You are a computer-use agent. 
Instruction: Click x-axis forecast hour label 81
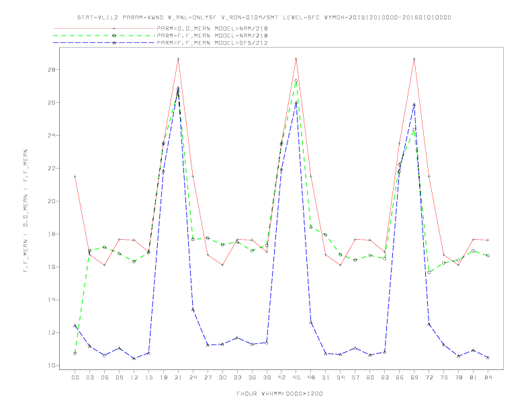(x=474, y=377)
